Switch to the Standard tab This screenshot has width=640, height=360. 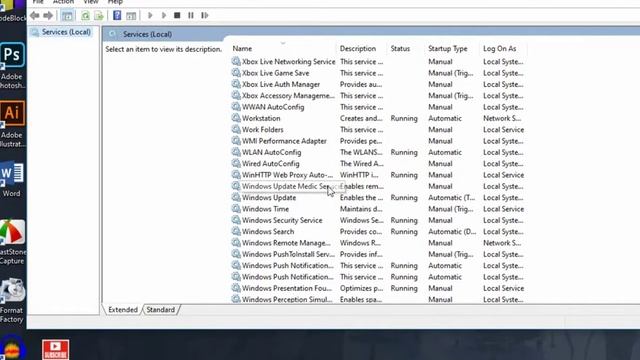coord(160,310)
